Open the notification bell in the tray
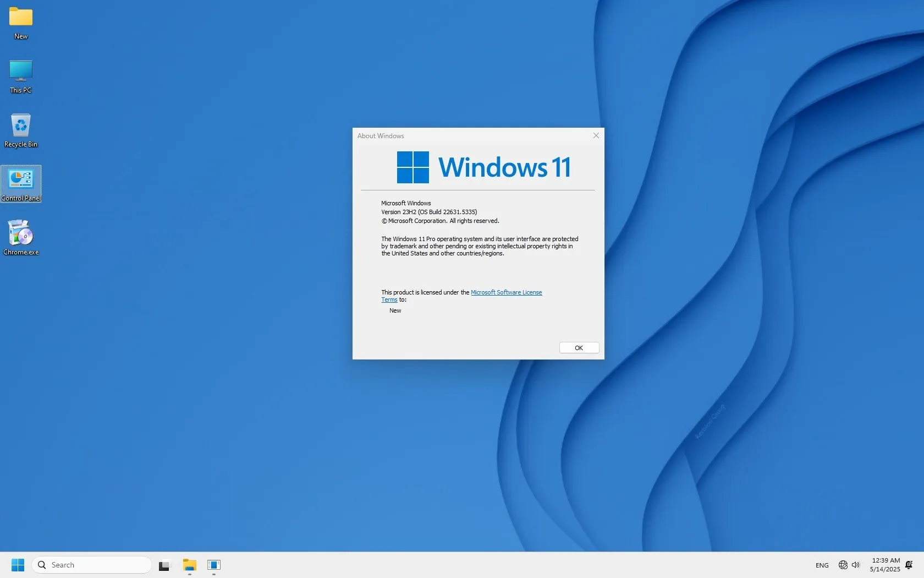The height and width of the screenshot is (578, 924). point(909,565)
